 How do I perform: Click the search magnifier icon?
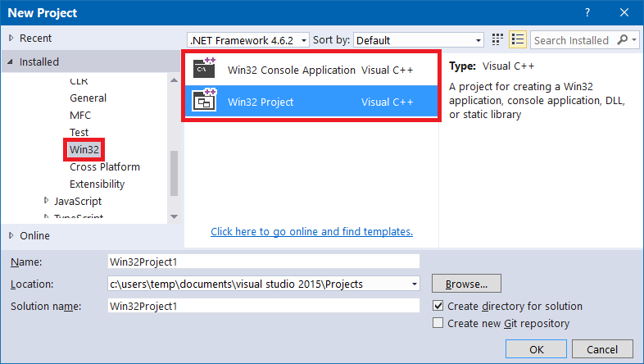[x=623, y=39]
